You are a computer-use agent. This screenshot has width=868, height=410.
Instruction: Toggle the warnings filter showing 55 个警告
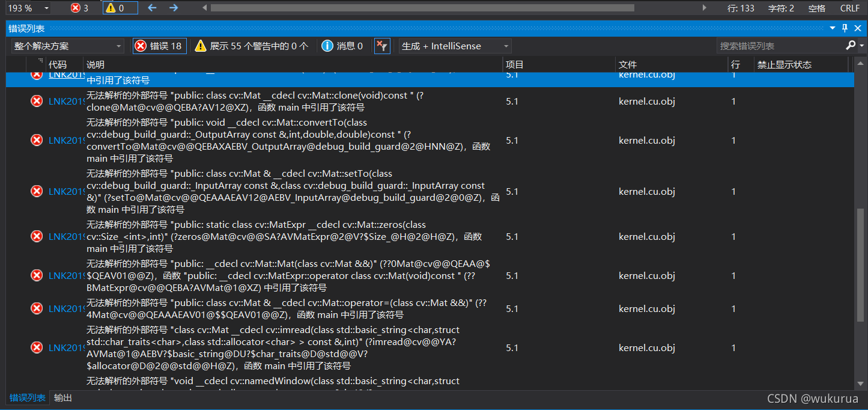pyautogui.click(x=252, y=46)
